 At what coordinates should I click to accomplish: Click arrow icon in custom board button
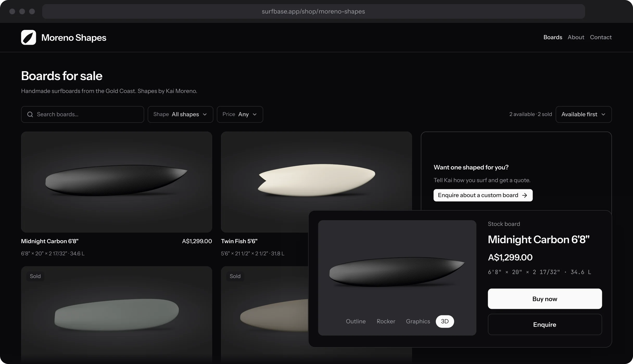(x=525, y=195)
